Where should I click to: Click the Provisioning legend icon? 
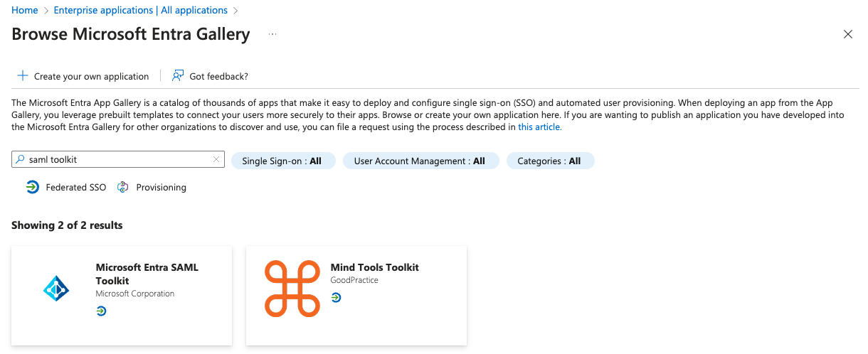click(x=123, y=187)
